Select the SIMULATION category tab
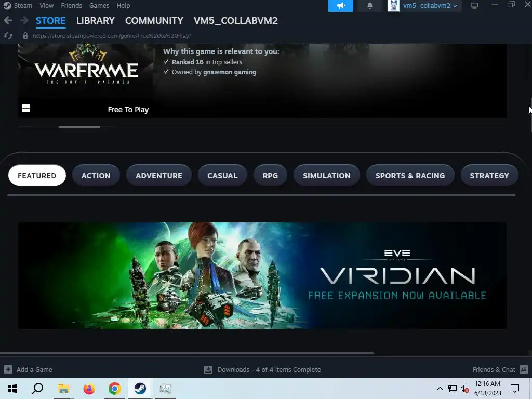 point(326,176)
